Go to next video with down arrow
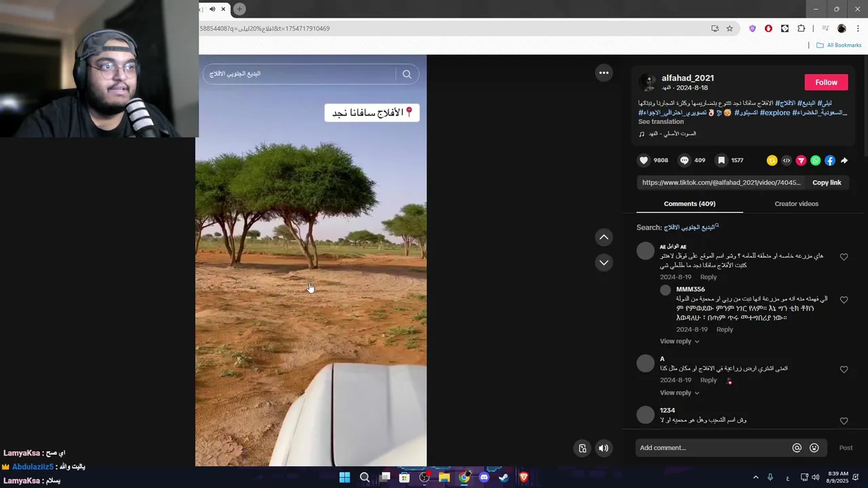This screenshot has width=868, height=488. [x=604, y=262]
